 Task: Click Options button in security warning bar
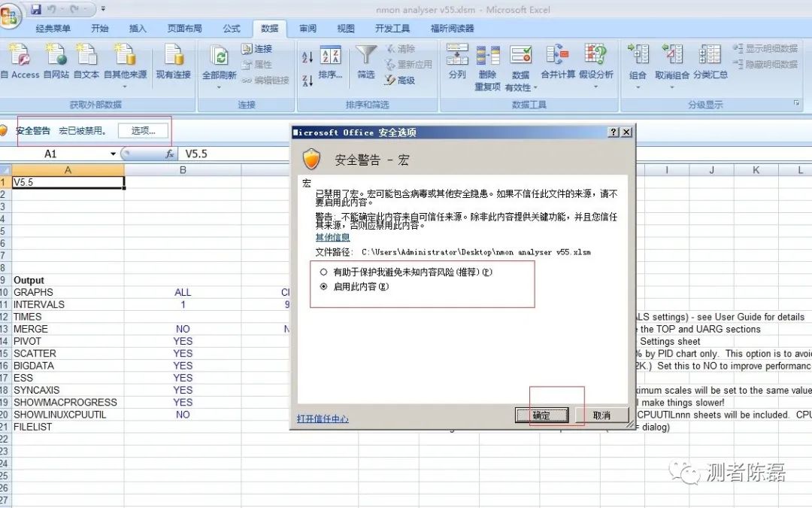[x=144, y=131]
